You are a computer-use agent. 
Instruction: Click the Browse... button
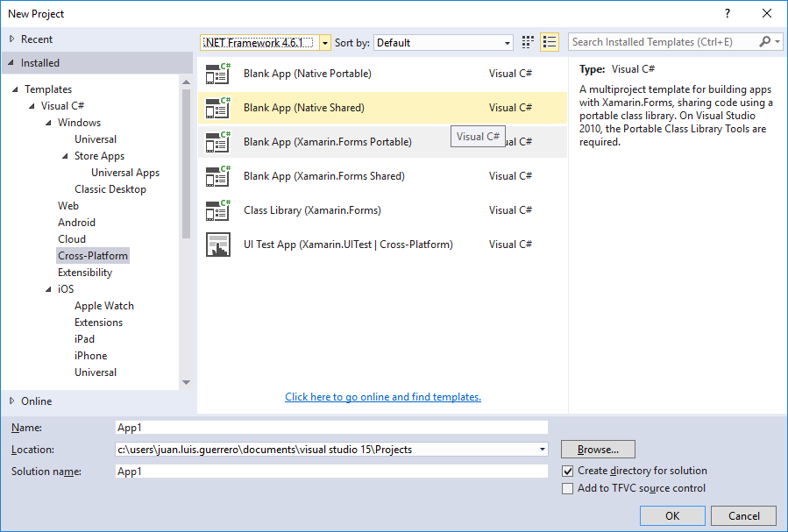598,450
